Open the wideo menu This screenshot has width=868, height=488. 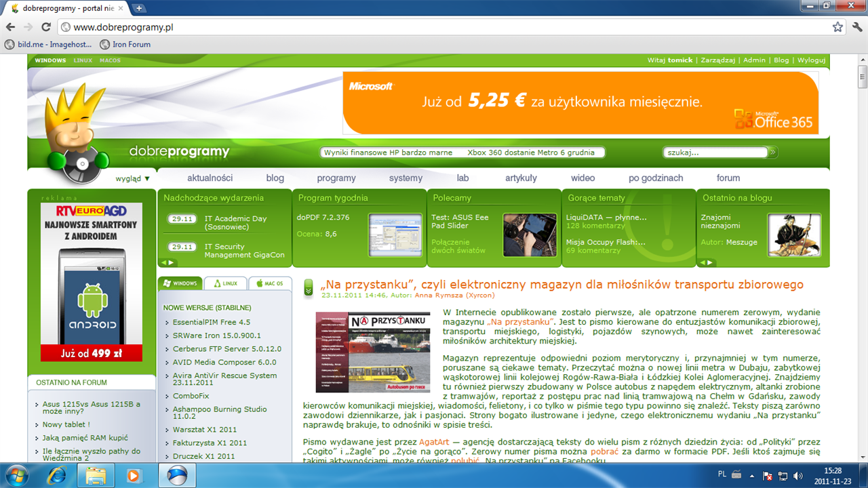pyautogui.click(x=583, y=178)
